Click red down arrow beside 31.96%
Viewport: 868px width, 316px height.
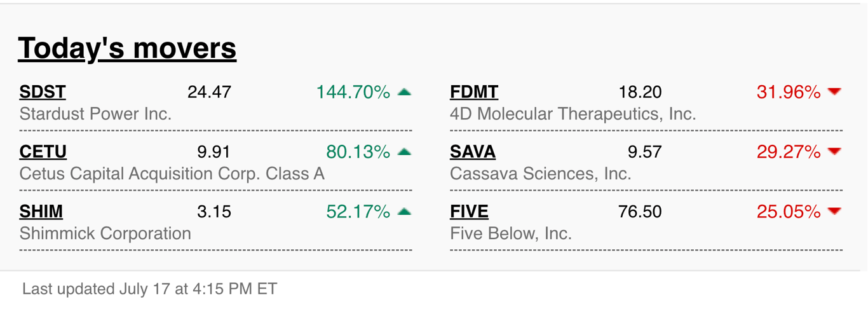tap(834, 92)
